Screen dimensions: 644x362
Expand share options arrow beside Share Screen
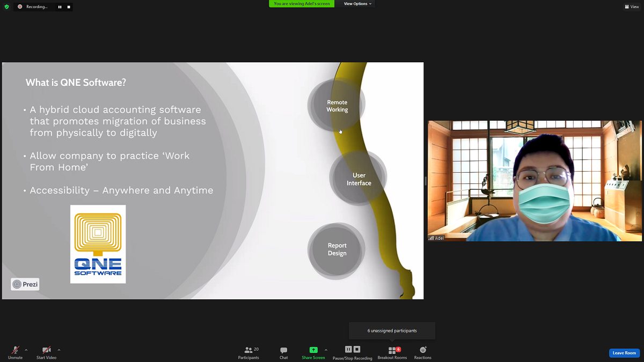point(326,350)
